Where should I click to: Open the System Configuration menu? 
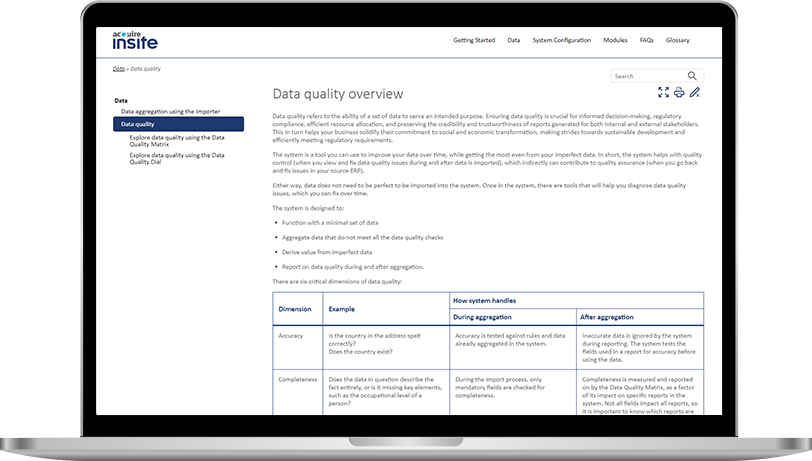pyautogui.click(x=561, y=40)
